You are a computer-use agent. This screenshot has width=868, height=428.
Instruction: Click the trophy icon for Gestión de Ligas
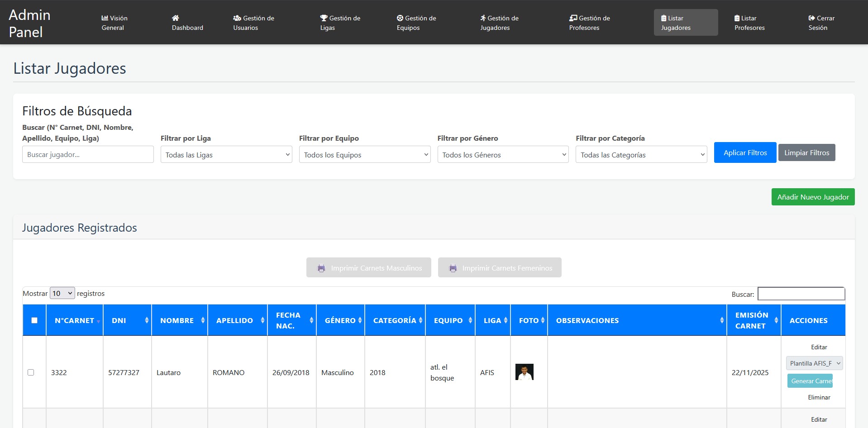tap(324, 18)
